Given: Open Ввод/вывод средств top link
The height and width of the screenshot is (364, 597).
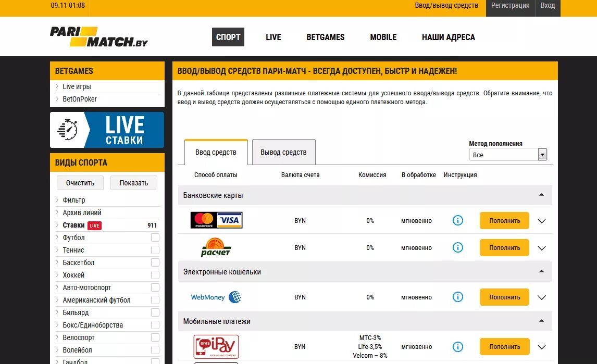Looking at the screenshot, I should [446, 5].
